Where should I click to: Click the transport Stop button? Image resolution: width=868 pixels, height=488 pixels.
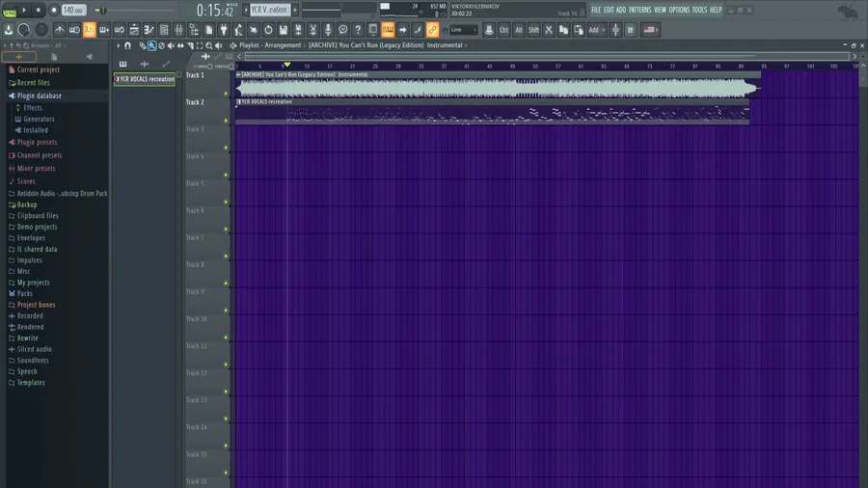39,10
